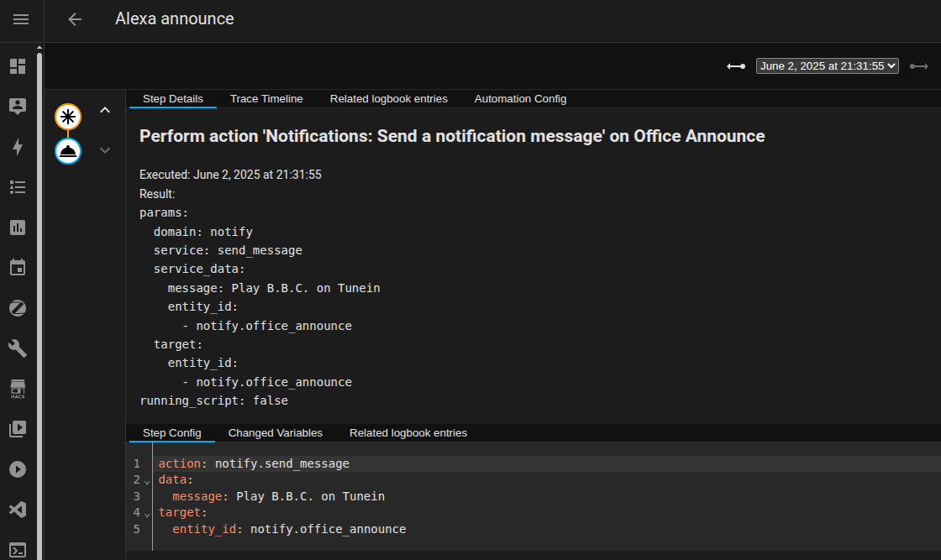Screen dimensions: 941x560
Task: Click the 'service: send_message' line
Action: pyautogui.click(x=228, y=250)
